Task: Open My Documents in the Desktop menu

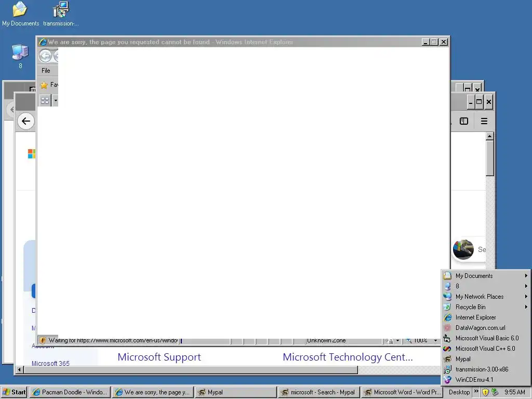Action: pos(485,276)
